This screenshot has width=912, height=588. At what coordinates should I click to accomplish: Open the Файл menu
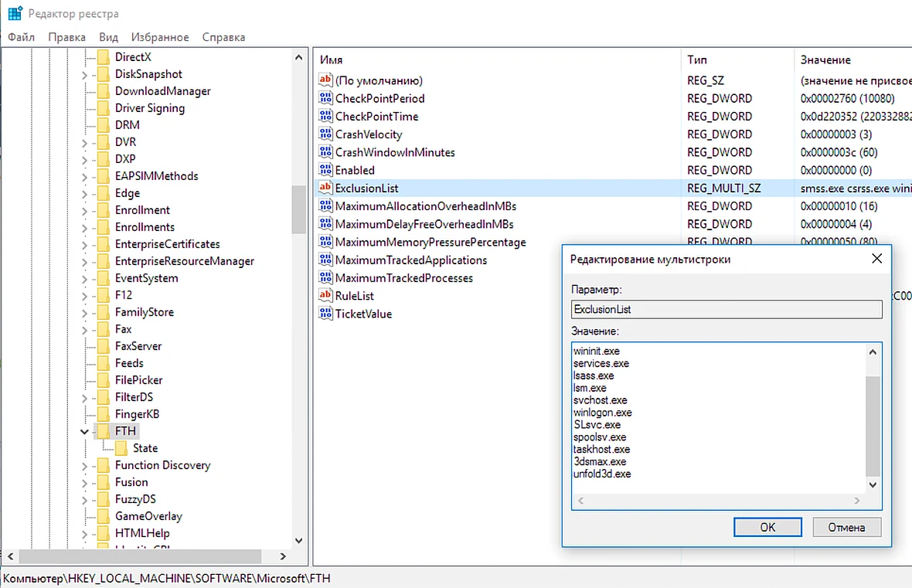pyautogui.click(x=21, y=37)
